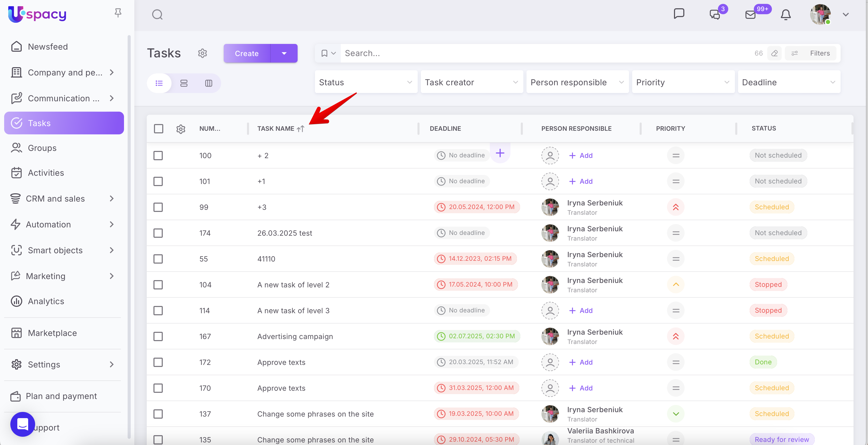Screen dimensions: 868x445
Task: Toggle the select-all header checkbox
Action: (158, 128)
